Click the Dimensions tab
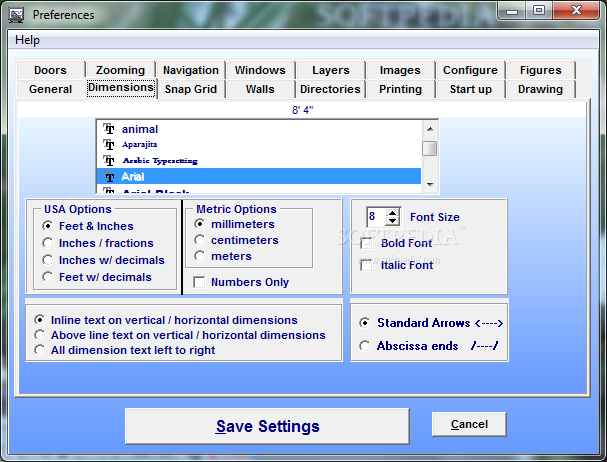Viewport: 607px width, 462px height. click(121, 88)
